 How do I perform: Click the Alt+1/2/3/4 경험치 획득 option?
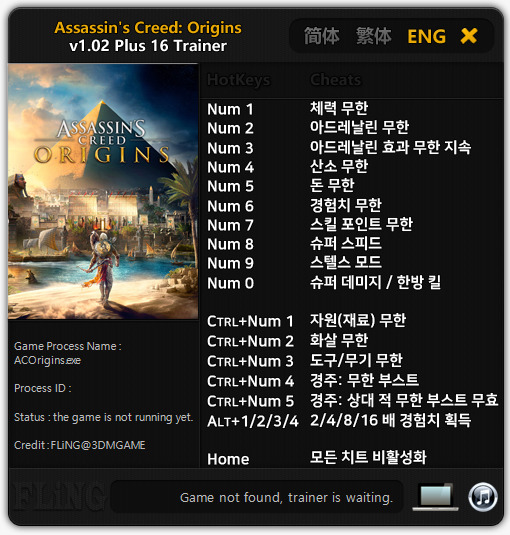(339, 420)
